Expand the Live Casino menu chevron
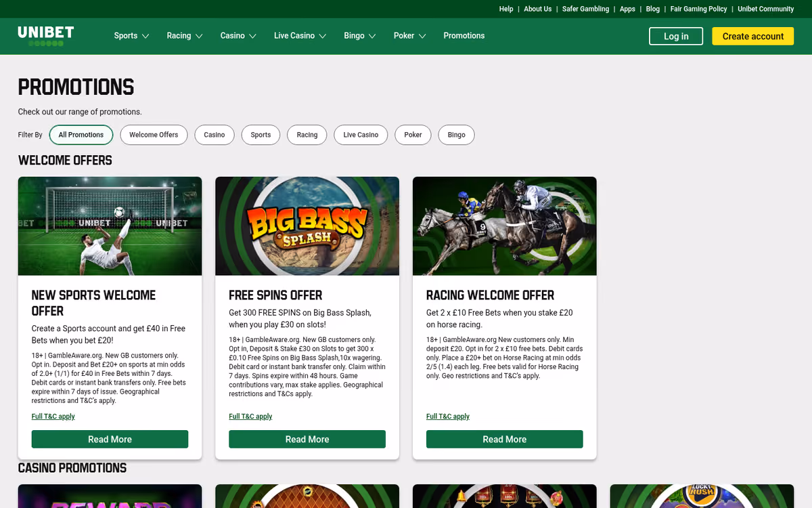This screenshot has height=508, width=812. pos(323,36)
